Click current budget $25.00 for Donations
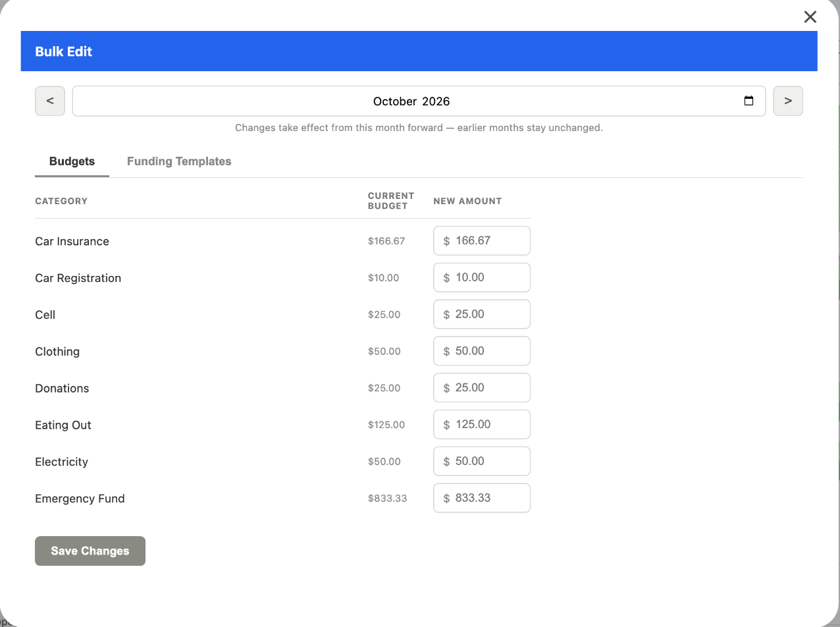The height and width of the screenshot is (627, 840). [384, 389]
